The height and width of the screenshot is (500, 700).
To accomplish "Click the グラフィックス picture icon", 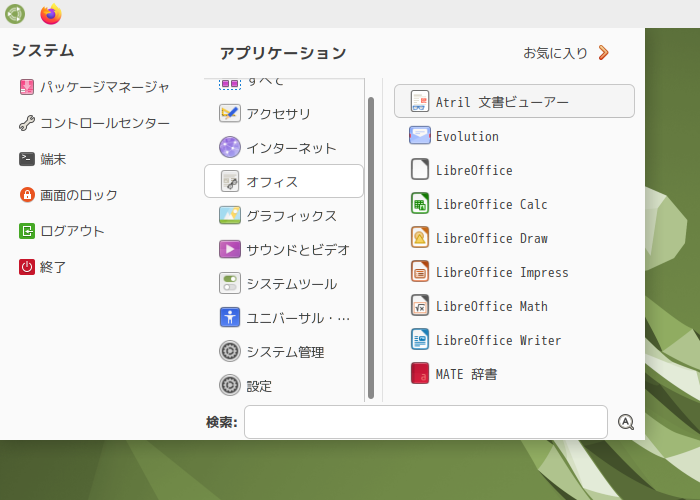I will pyautogui.click(x=230, y=215).
